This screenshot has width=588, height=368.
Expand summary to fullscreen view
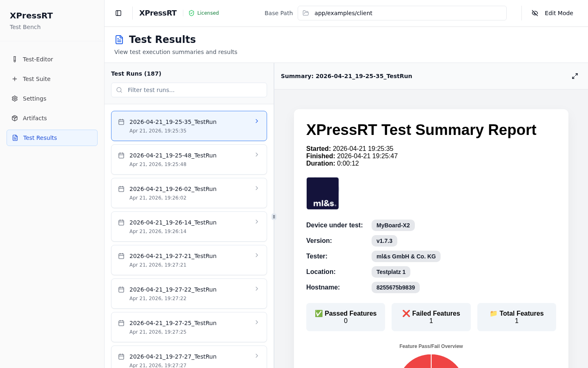click(575, 76)
